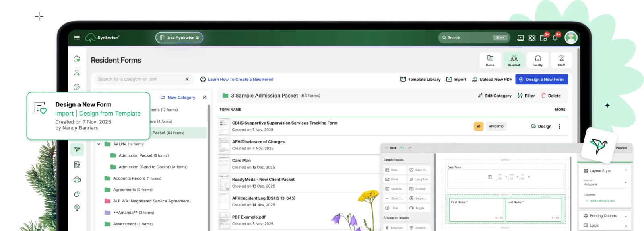Clear the category search with the X
644x231 pixels.
(187, 79)
